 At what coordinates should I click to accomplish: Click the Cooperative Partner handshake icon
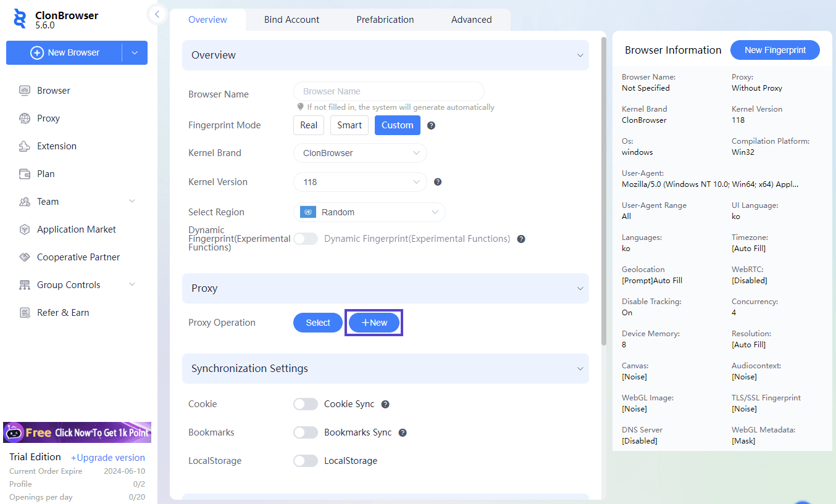[25, 257]
